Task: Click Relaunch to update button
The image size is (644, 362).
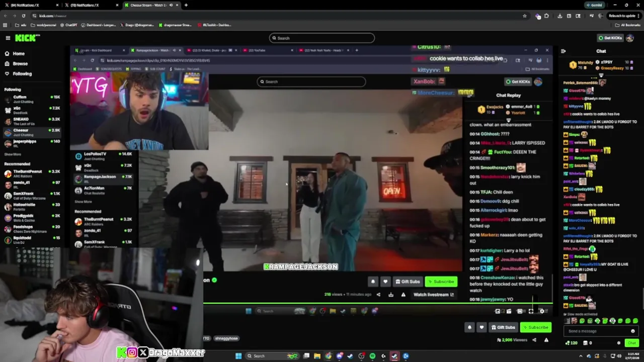Action: (624, 16)
